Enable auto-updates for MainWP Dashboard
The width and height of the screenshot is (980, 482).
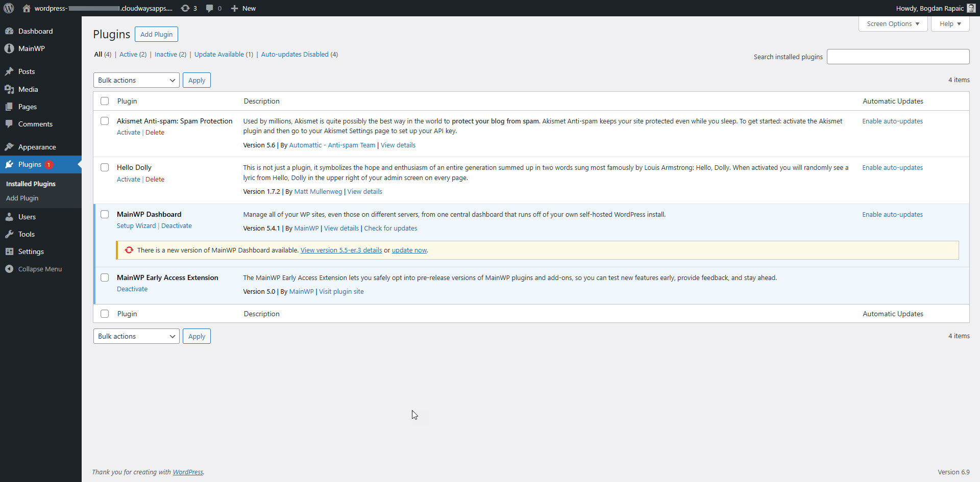892,215
